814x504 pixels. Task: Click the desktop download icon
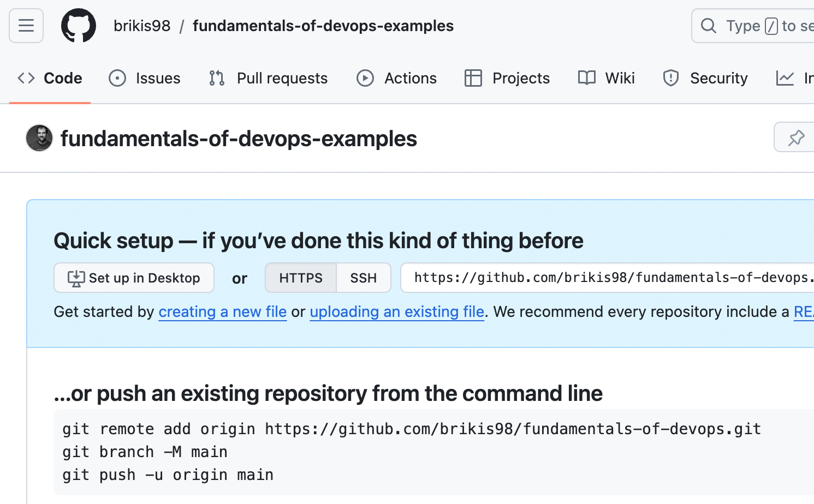(76, 278)
